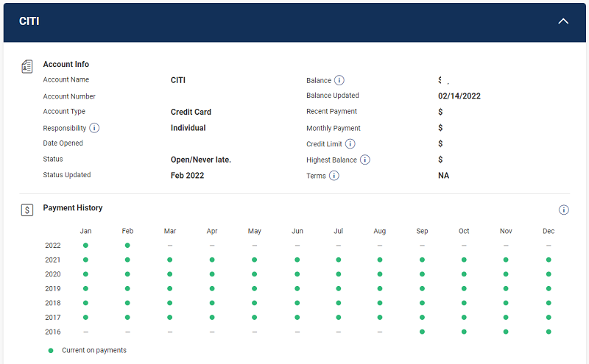Open the info icon beside Terms
589x364 pixels.
pyautogui.click(x=334, y=176)
